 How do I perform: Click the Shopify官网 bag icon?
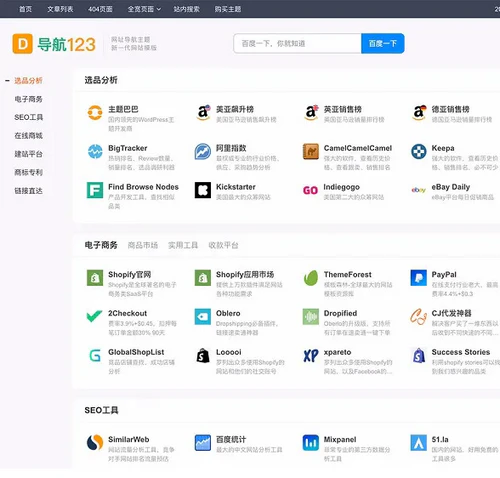coord(95,278)
